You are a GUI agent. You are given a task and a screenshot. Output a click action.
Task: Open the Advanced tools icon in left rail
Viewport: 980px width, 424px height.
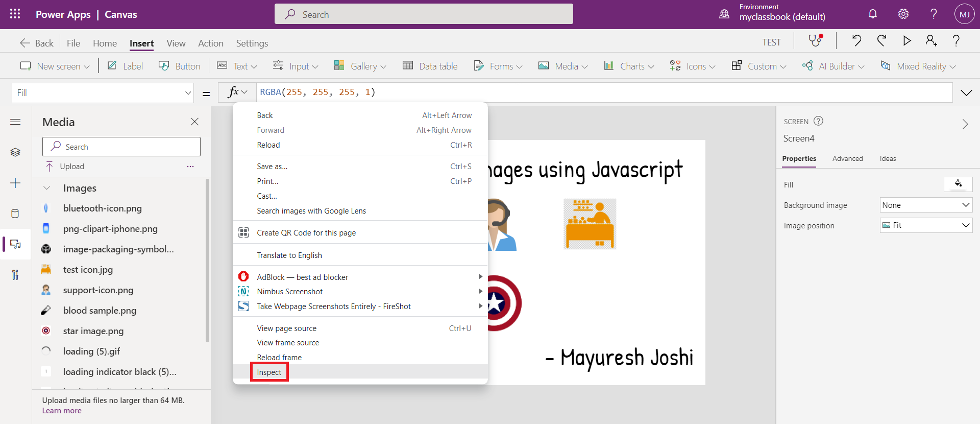point(15,275)
